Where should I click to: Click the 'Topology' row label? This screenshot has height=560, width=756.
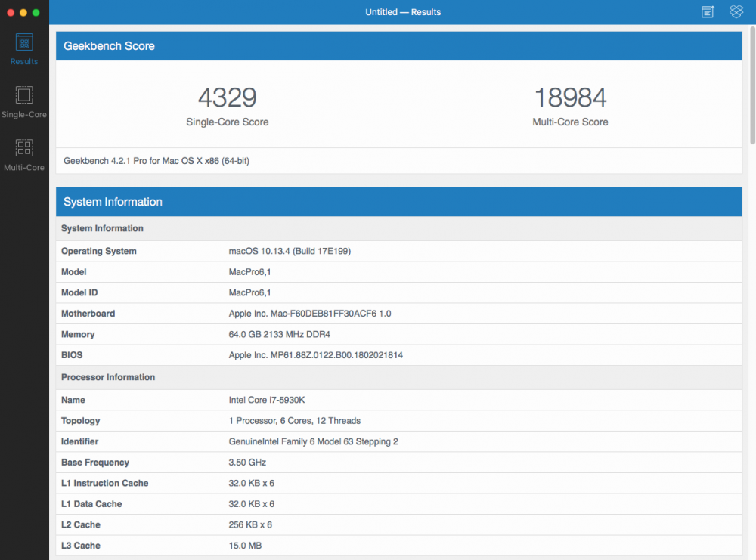pyautogui.click(x=81, y=421)
